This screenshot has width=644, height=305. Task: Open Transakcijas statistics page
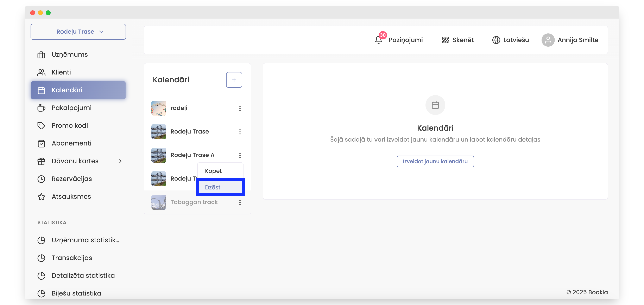click(72, 258)
